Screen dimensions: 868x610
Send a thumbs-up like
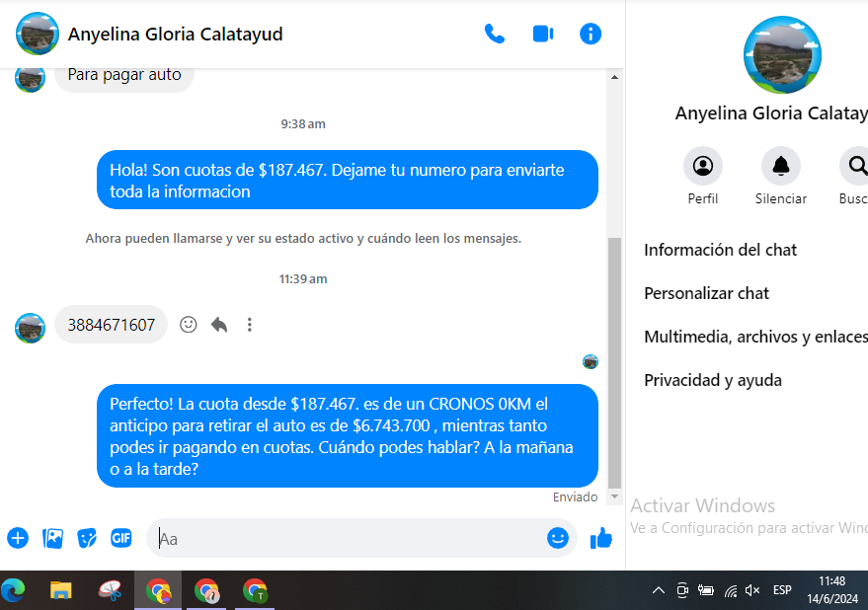[x=600, y=538]
